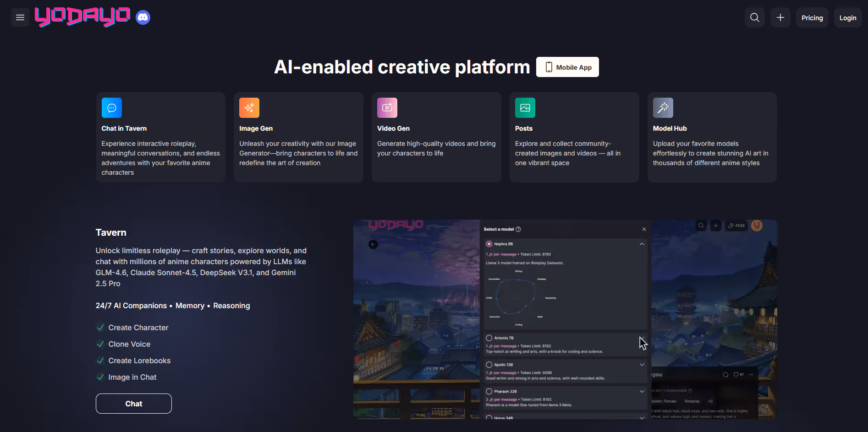
Task: Click the Clone Voice text
Action: point(129,344)
